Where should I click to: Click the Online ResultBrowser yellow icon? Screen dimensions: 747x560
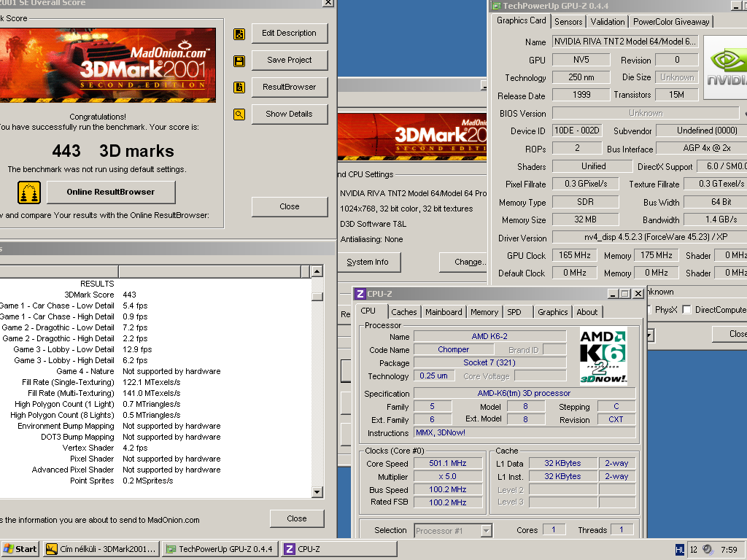click(x=29, y=192)
